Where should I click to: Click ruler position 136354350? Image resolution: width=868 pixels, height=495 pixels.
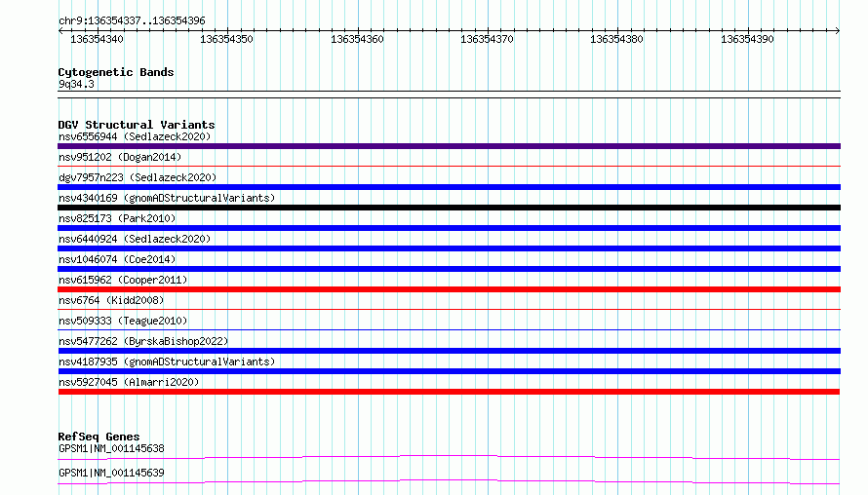[226, 39]
